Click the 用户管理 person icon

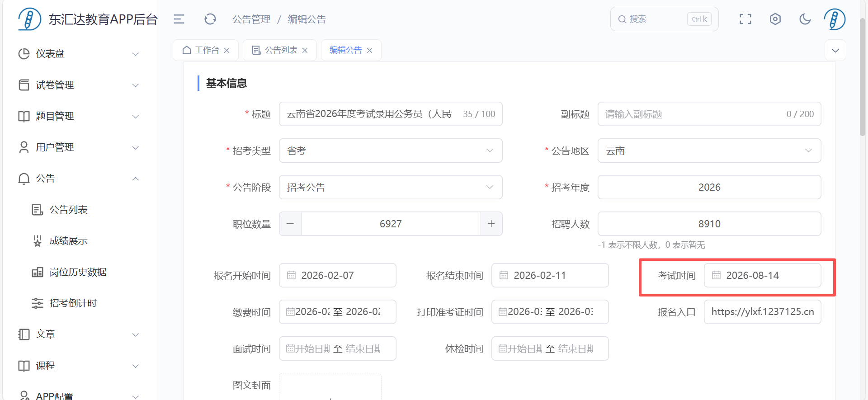click(x=24, y=147)
